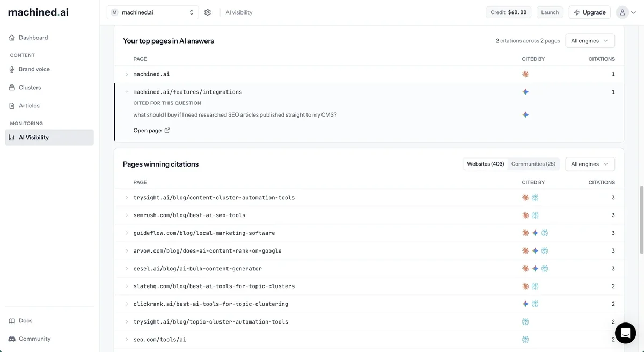Expand the guideflow.com local-marketing-software row

[x=127, y=233]
